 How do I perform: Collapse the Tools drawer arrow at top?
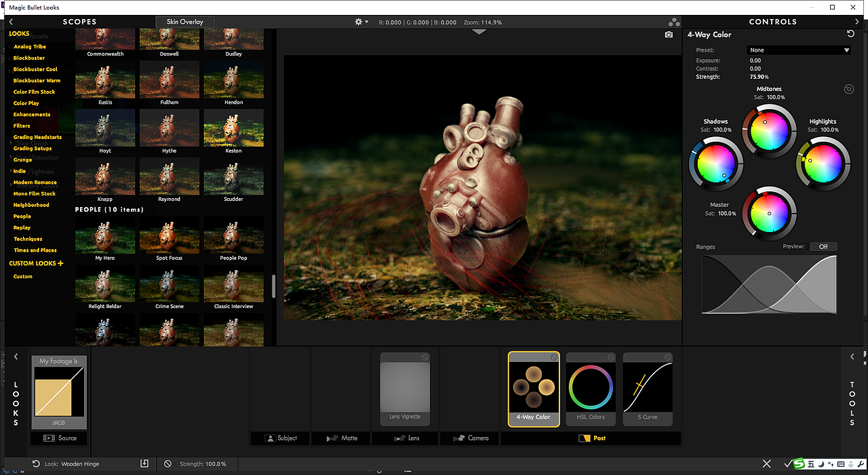click(852, 356)
